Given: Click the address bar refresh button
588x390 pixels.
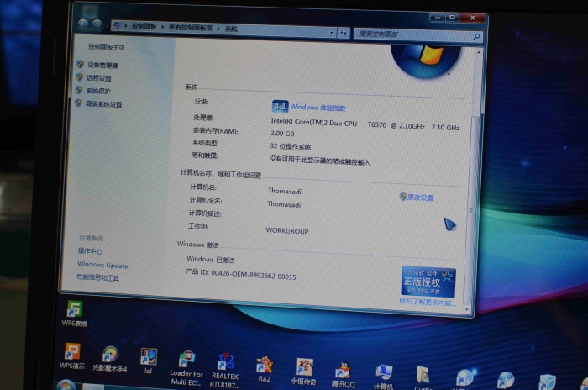Looking at the screenshot, I should pos(344,33).
